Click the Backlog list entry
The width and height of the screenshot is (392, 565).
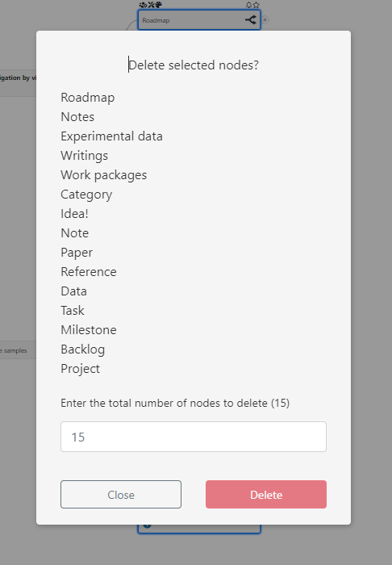tap(83, 349)
